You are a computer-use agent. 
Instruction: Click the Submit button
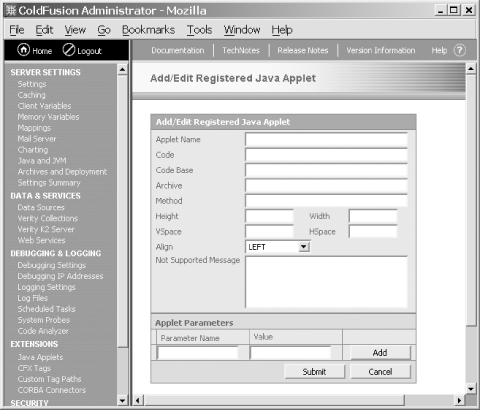314,372
